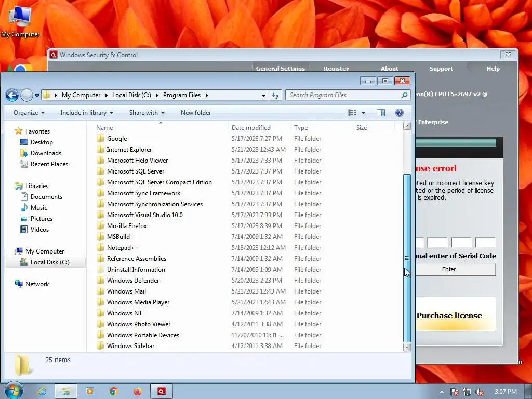Open the view options dropdown arrow

point(363,113)
